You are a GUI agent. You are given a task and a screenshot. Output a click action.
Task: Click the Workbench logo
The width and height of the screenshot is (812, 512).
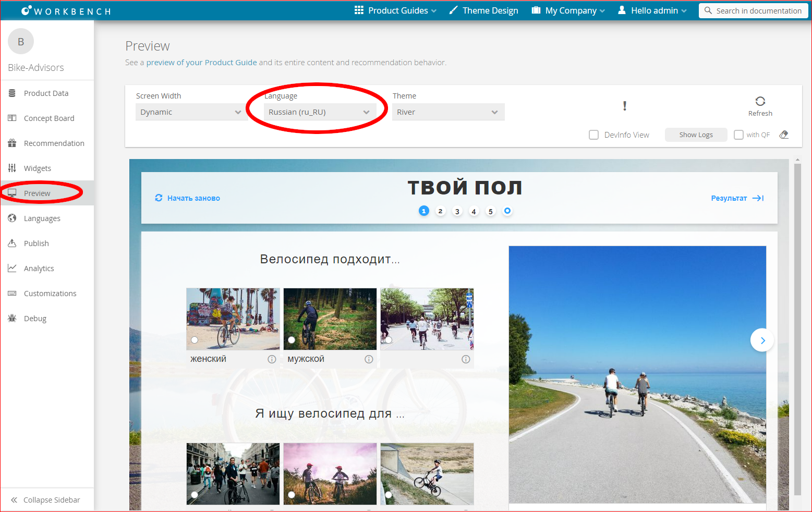pyautogui.click(x=66, y=10)
